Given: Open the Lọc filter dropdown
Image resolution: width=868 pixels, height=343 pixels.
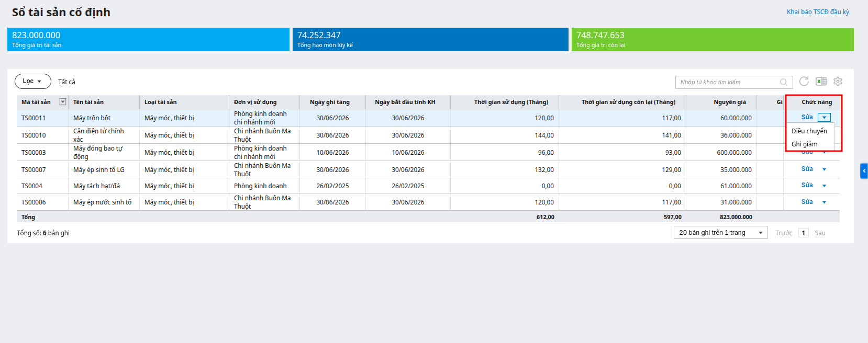Looking at the screenshot, I should pyautogui.click(x=32, y=81).
